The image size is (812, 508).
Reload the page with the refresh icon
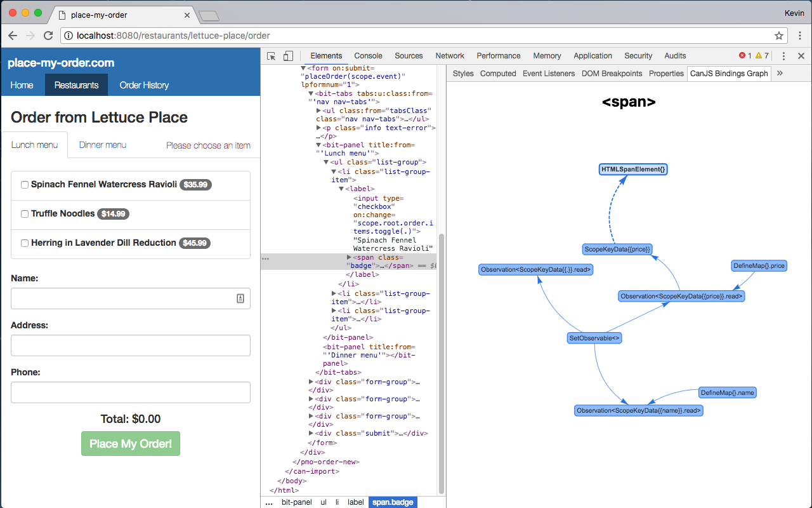(x=48, y=36)
